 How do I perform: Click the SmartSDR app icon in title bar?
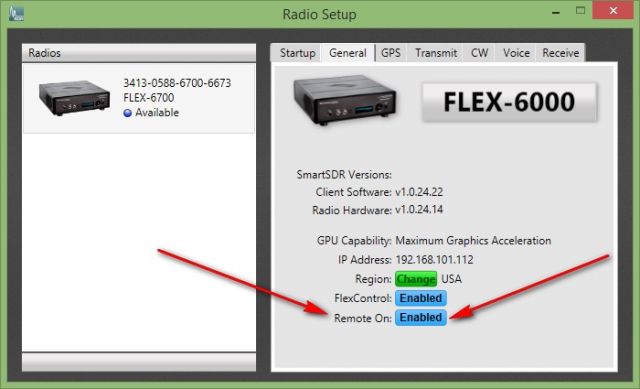point(16,13)
